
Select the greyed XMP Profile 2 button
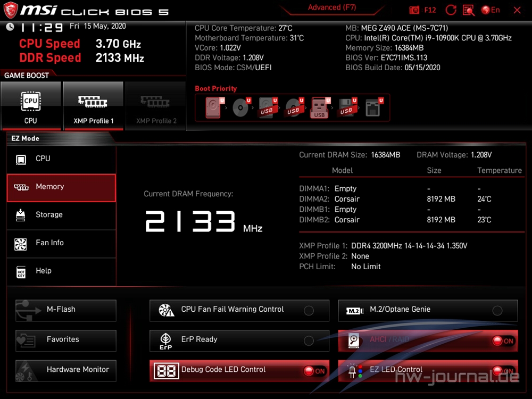coord(156,106)
